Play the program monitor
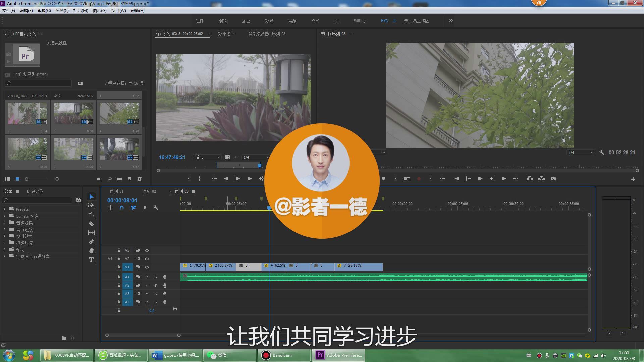The image size is (644, 362). 480,179
